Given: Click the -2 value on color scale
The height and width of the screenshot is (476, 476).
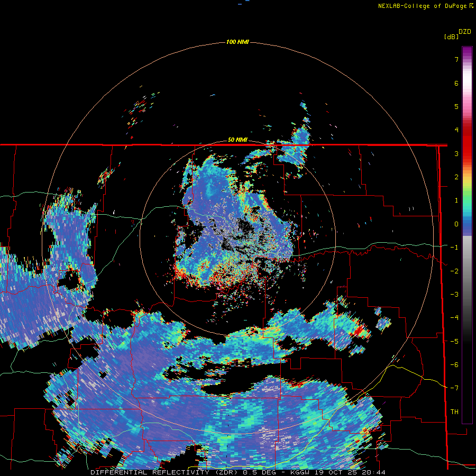Looking at the screenshot, I should [x=454, y=271].
